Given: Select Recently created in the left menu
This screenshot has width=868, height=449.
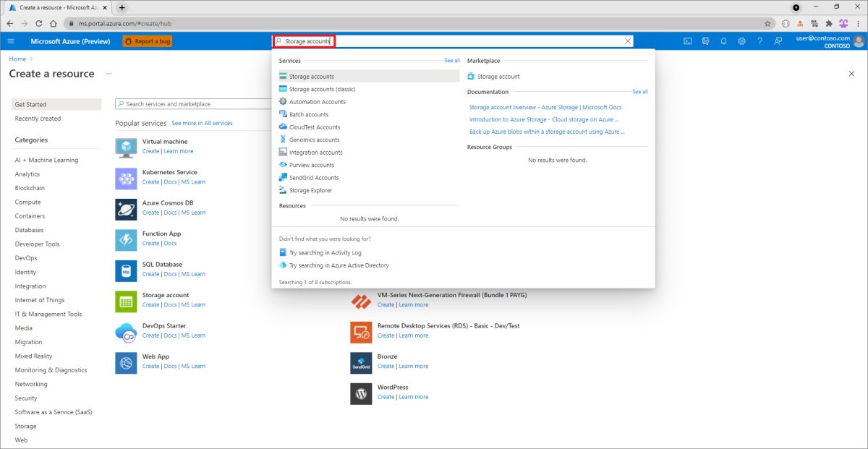Looking at the screenshot, I should click(38, 119).
